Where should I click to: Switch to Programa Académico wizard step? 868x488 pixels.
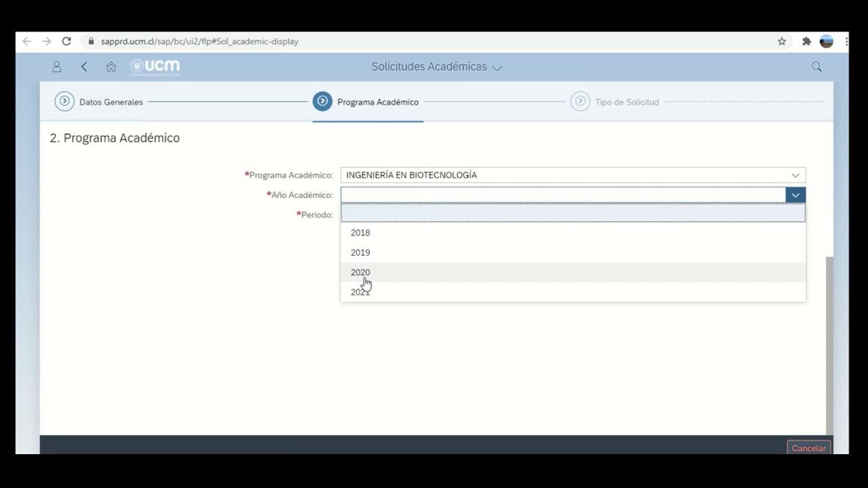pyautogui.click(x=322, y=102)
